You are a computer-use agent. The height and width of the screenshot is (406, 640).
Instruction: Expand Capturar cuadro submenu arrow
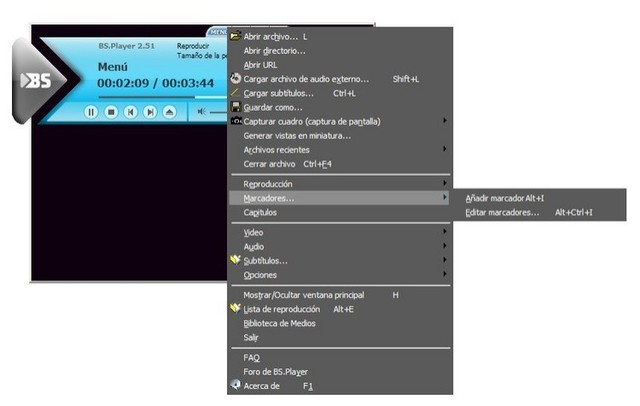pos(444,121)
